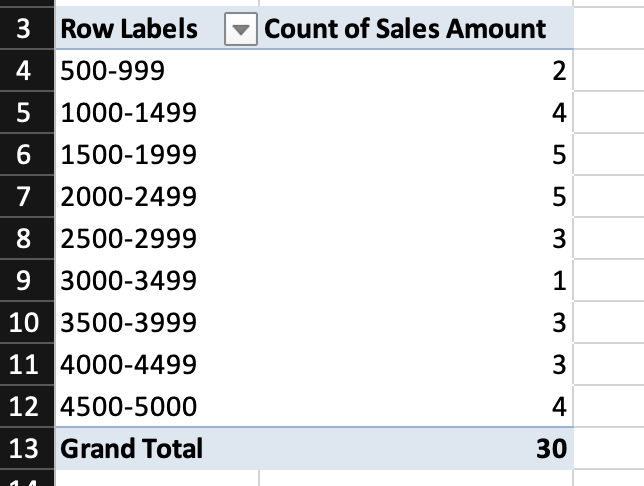Select the Row Labels header cell
The width and height of the screenshot is (644, 486).
(130, 30)
